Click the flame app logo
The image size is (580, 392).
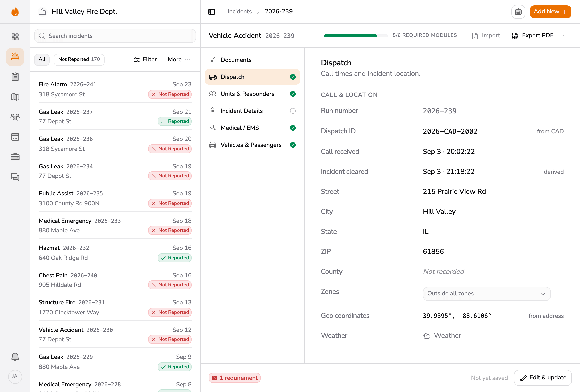(15, 12)
